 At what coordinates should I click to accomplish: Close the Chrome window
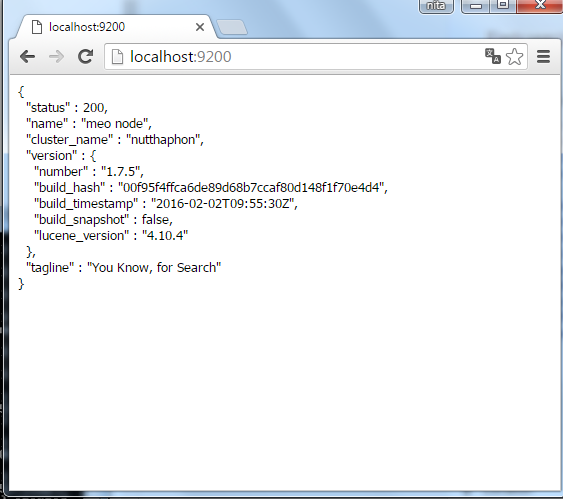(539, 5)
